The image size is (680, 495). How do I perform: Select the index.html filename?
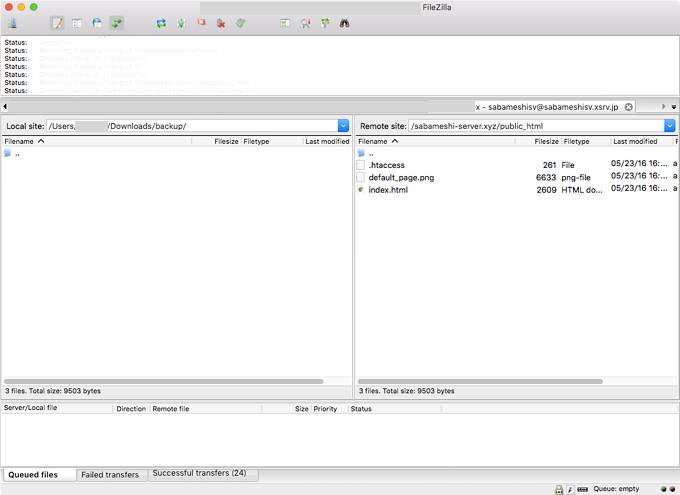388,190
